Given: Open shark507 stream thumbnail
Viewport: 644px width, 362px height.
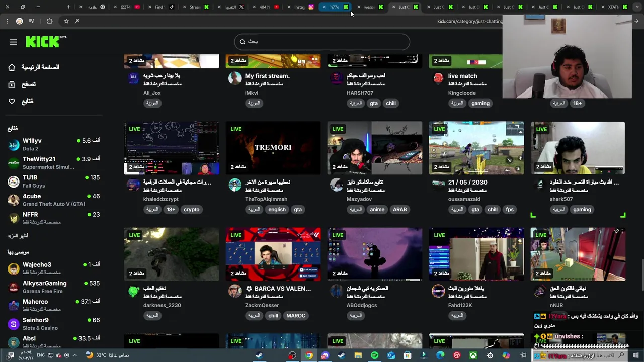Looking at the screenshot, I should point(578,148).
